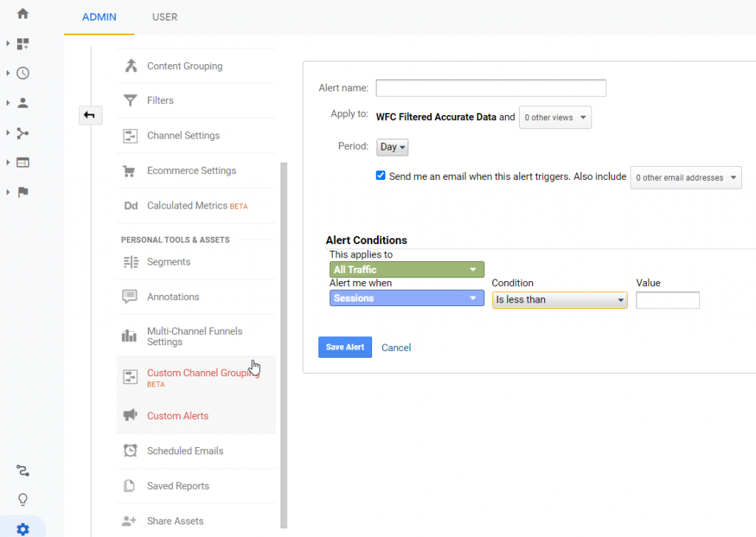Click the Filters funnel icon
Viewport: 756px width, 537px height.
pos(130,100)
